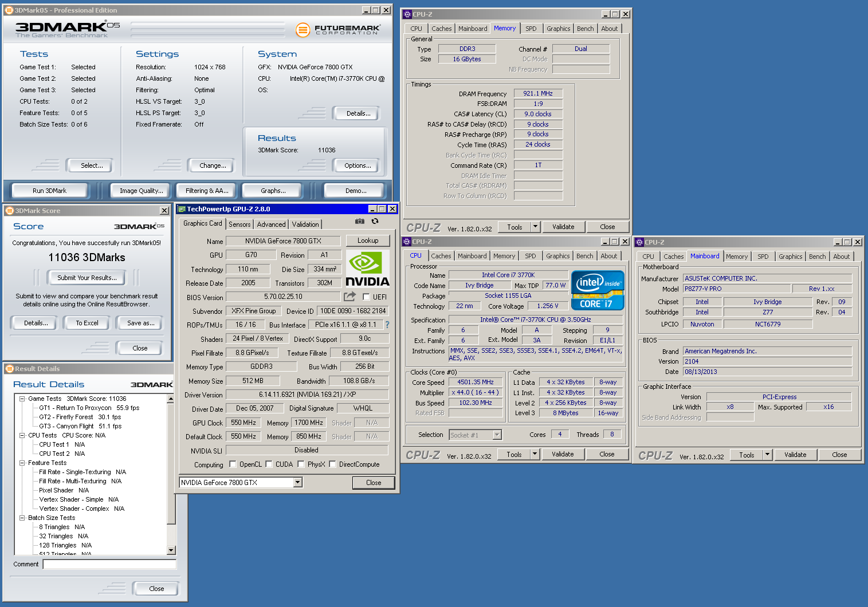Image resolution: width=868 pixels, height=607 pixels.
Task: Click the Submit Your Results button
Action: coord(87,278)
